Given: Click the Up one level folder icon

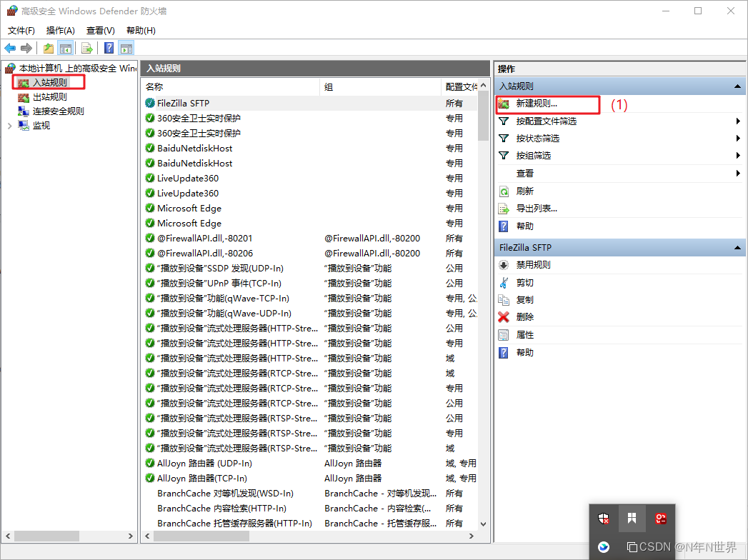Looking at the screenshot, I should pyautogui.click(x=48, y=48).
